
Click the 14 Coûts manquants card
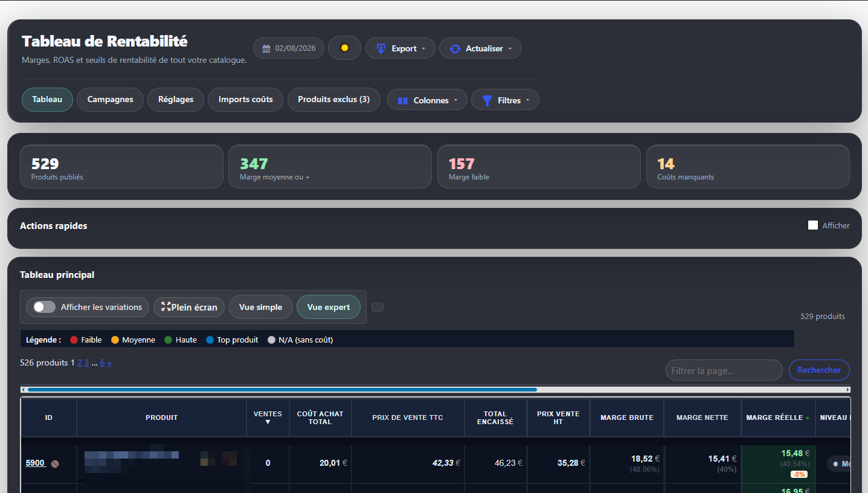coord(748,167)
